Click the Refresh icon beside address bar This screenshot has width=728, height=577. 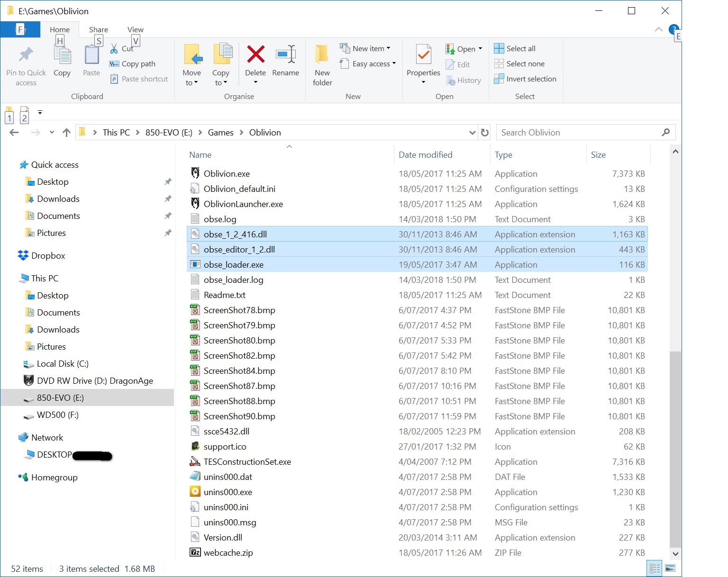484,133
